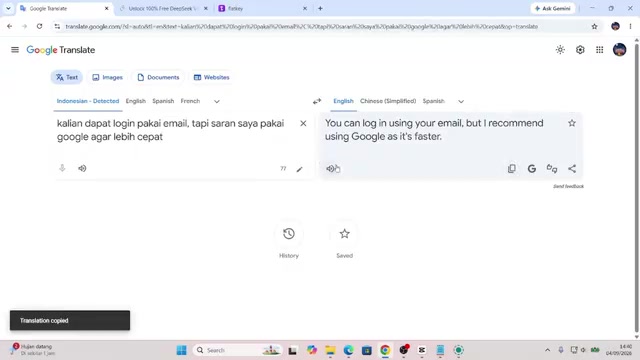Screen dimensions: 640x360
Task: Switch to Websites translation mode
Action: coord(211,77)
